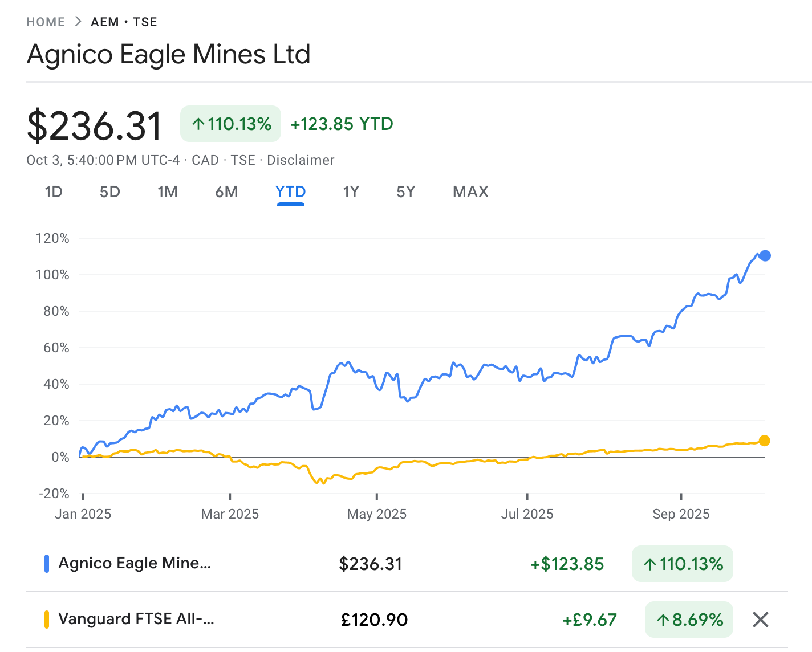Screen dimensions: 812x652
Task: Click the Oct 3, 5:40:00 PM timestamp
Action: pyautogui.click(x=103, y=160)
